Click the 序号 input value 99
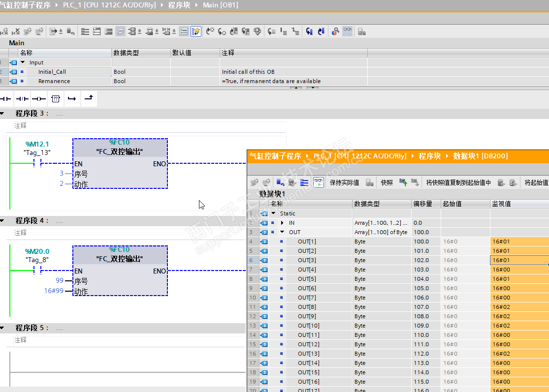This screenshot has width=549, height=392. 60,281
